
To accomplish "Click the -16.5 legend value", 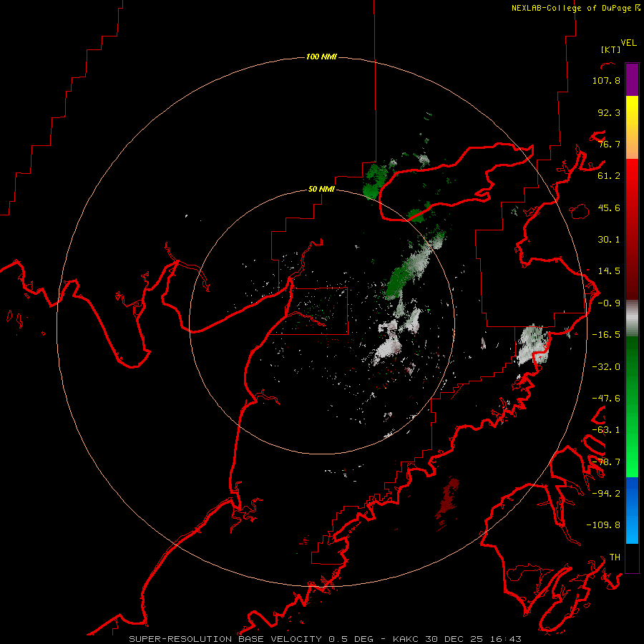I will pos(606,335).
